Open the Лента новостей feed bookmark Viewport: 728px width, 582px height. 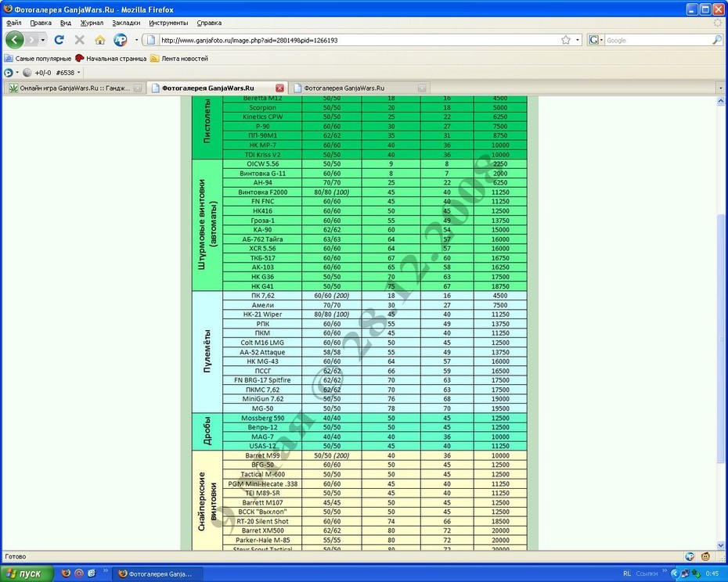point(179,59)
